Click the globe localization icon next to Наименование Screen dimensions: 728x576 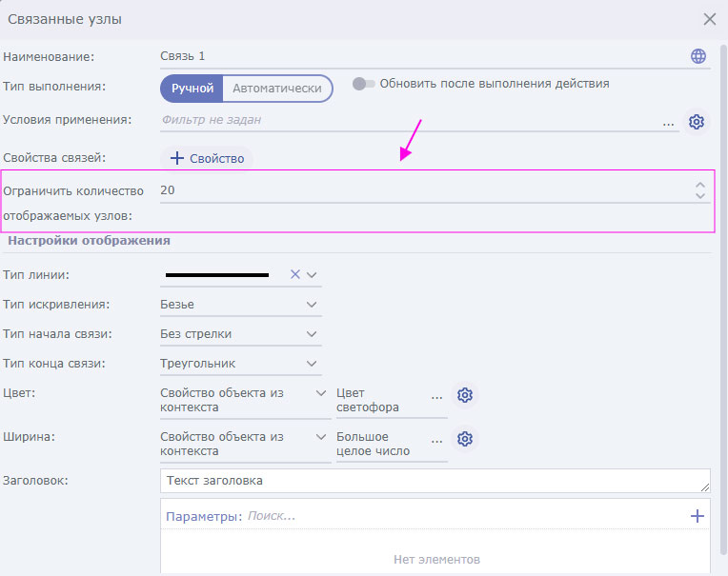point(698,56)
